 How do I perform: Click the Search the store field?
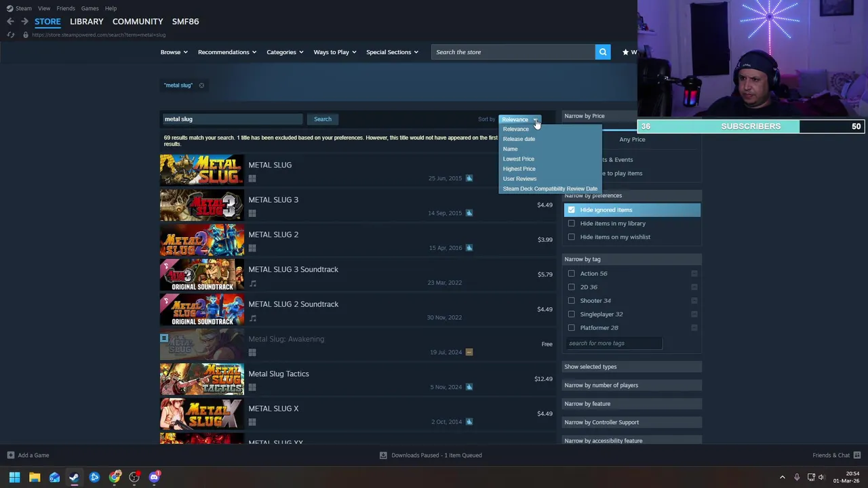tap(513, 52)
